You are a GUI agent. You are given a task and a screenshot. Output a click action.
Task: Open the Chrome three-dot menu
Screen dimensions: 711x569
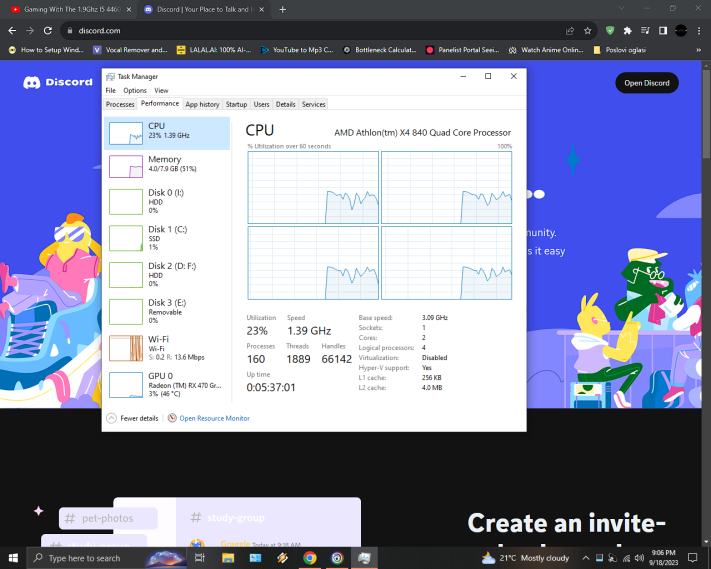699,30
